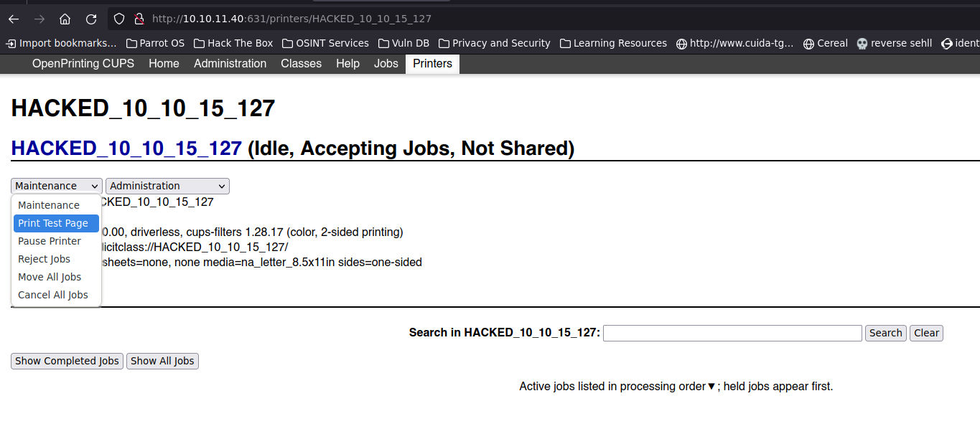Open the Administration dropdown for the printer

point(167,186)
